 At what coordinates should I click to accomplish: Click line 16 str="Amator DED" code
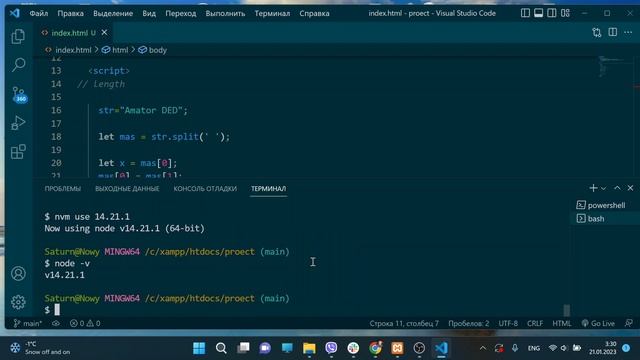pos(143,110)
